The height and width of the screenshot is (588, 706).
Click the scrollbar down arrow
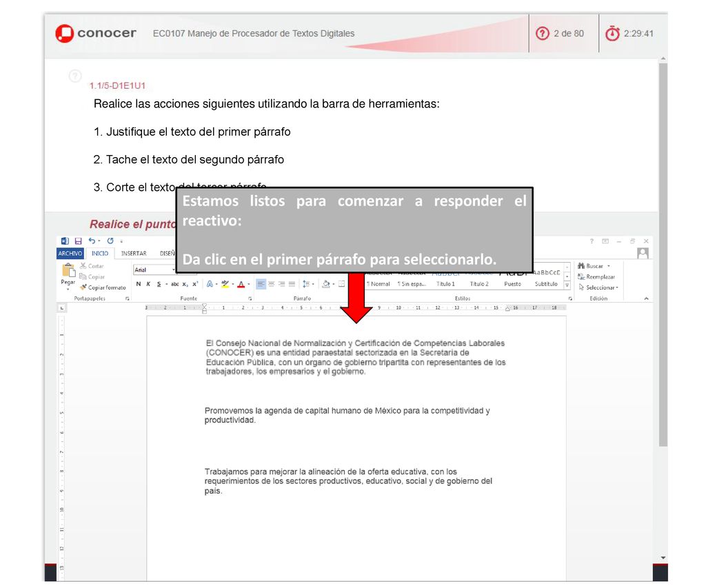click(663, 558)
